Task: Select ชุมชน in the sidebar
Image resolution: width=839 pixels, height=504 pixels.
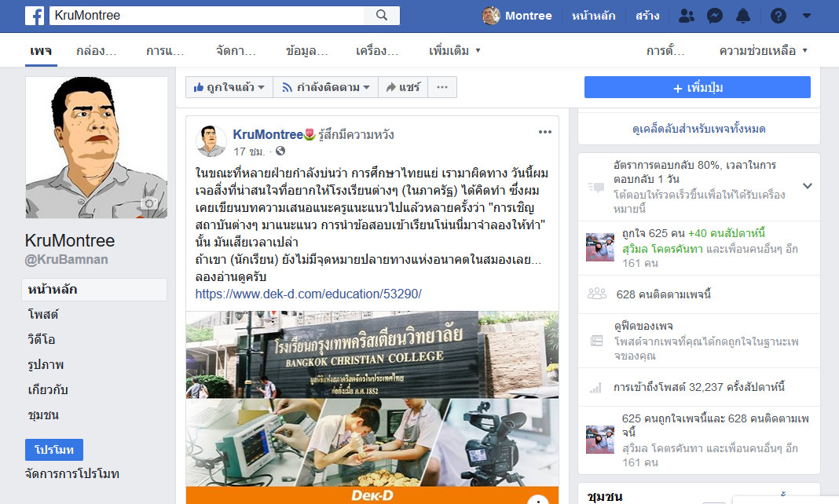Action: pyautogui.click(x=43, y=415)
